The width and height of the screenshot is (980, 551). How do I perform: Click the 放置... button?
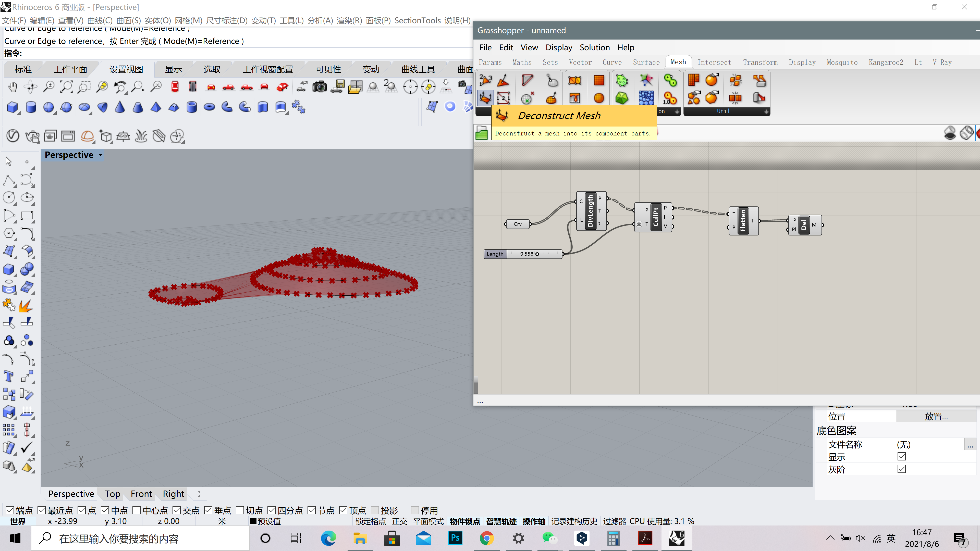point(936,416)
